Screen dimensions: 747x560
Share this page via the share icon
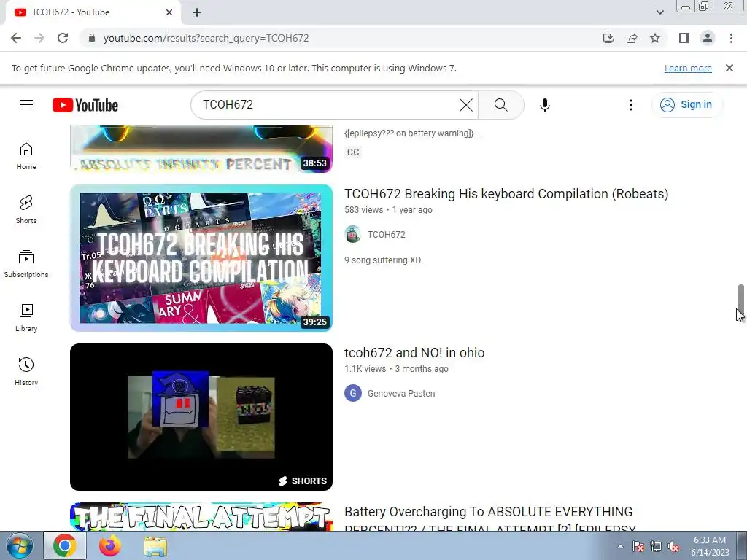point(632,38)
